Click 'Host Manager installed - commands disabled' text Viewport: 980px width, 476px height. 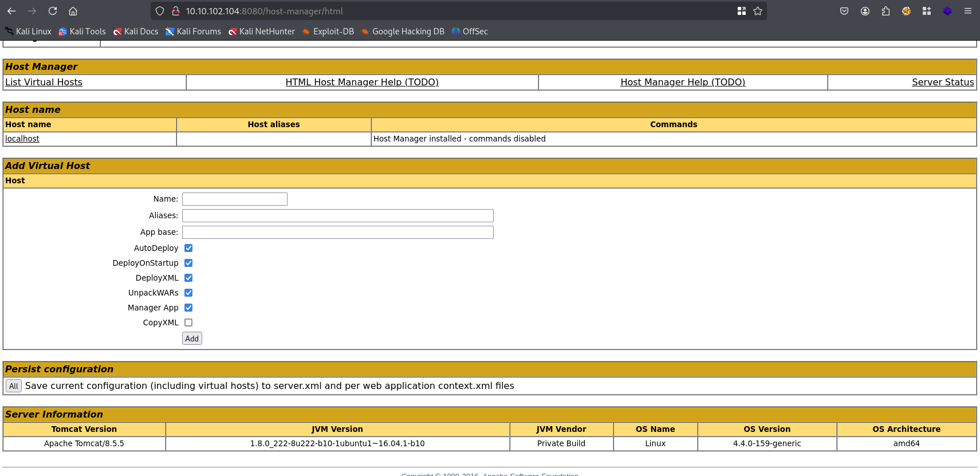tap(459, 139)
